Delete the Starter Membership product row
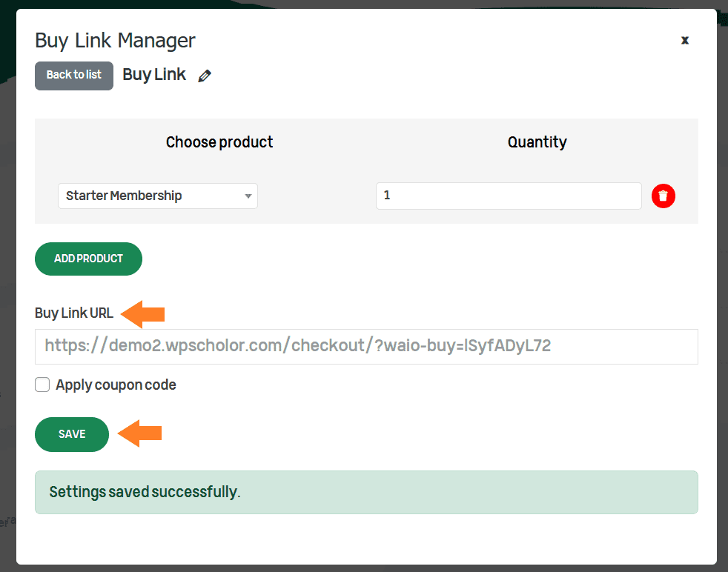 tap(663, 196)
